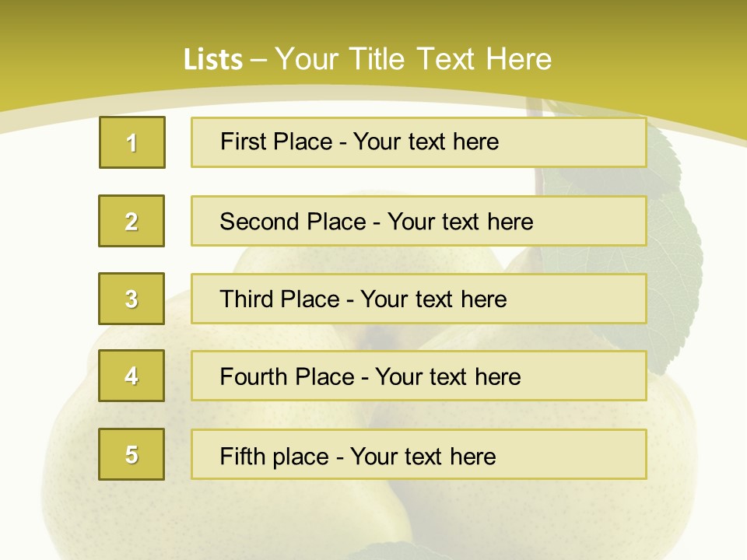Click the number 5 box

132,453
